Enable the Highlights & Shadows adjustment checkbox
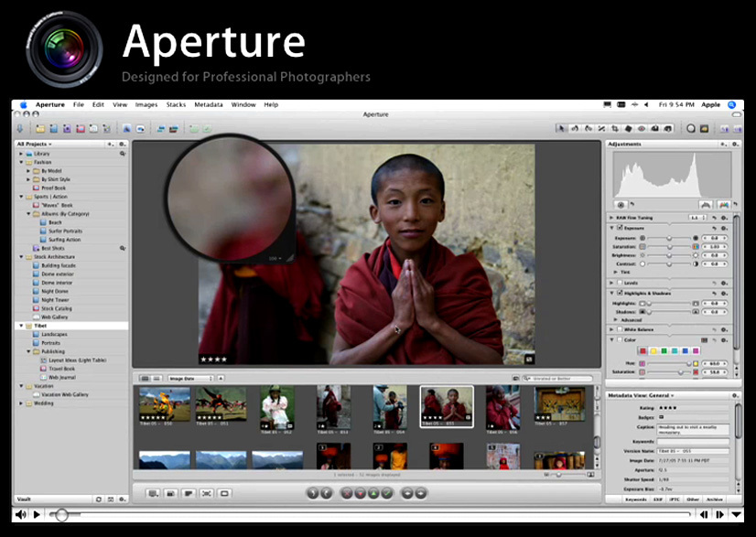 point(620,293)
